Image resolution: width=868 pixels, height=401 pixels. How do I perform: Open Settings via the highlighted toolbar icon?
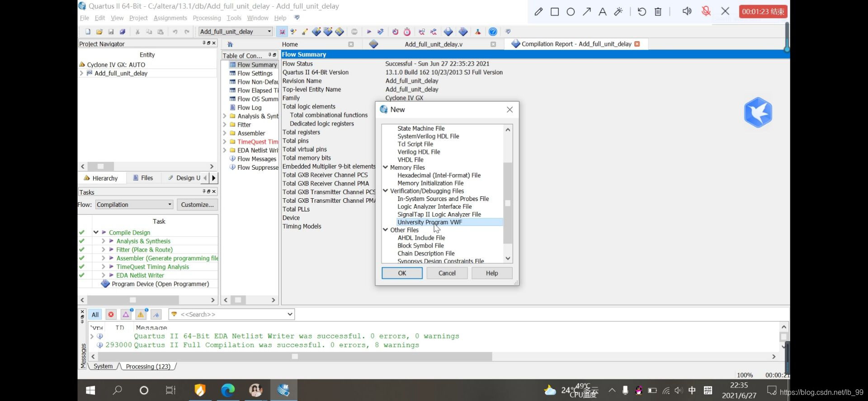point(282,32)
